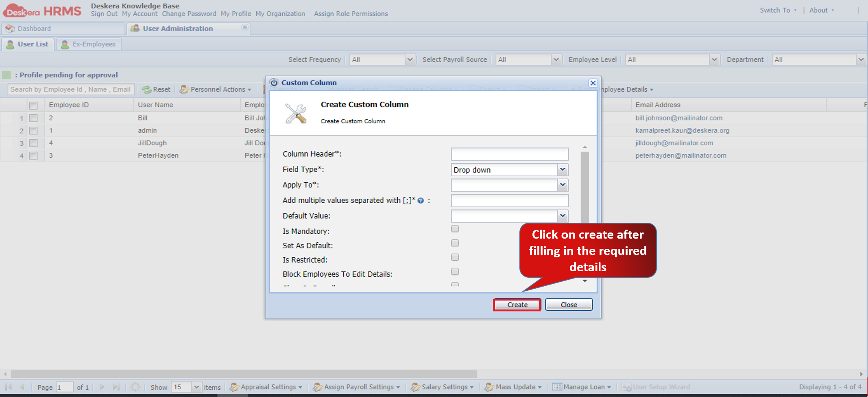This screenshot has width=868, height=397.
Task: Click the User Administration tab icon
Action: coord(135,28)
